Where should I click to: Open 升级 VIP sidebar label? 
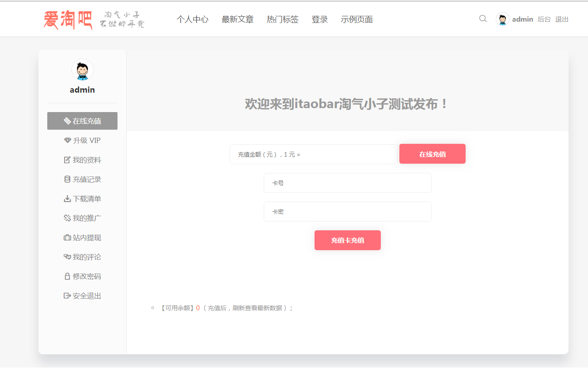click(87, 140)
